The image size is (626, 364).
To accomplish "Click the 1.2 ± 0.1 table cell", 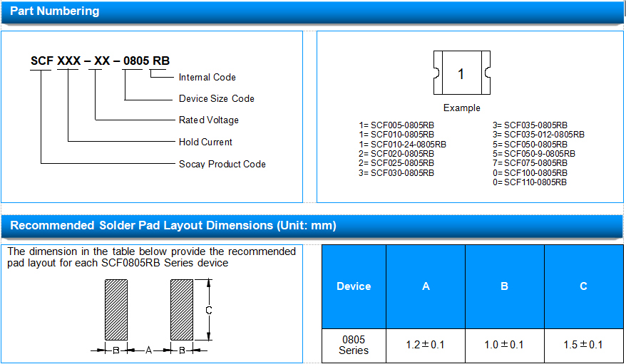I will 426,345.
